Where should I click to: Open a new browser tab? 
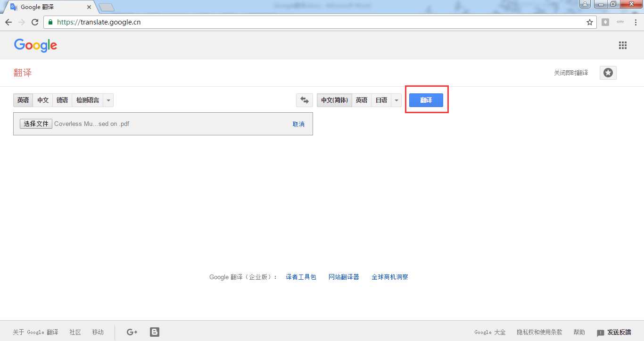pyautogui.click(x=107, y=7)
